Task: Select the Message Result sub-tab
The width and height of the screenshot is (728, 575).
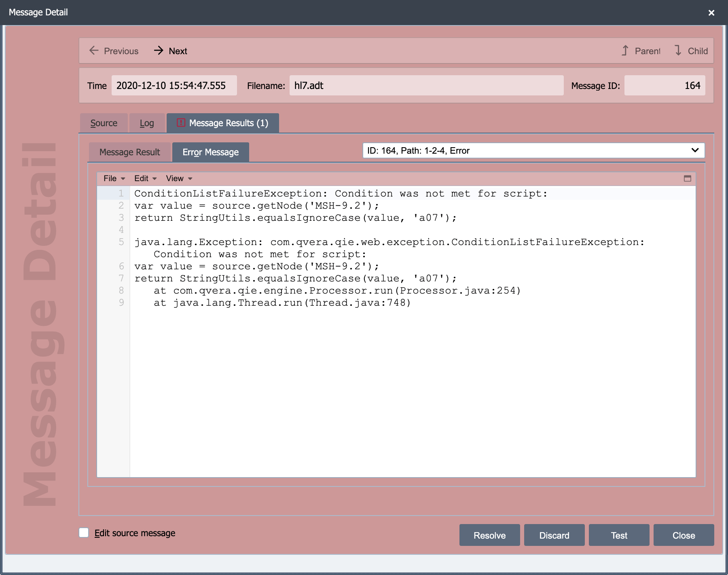Action: (x=130, y=152)
